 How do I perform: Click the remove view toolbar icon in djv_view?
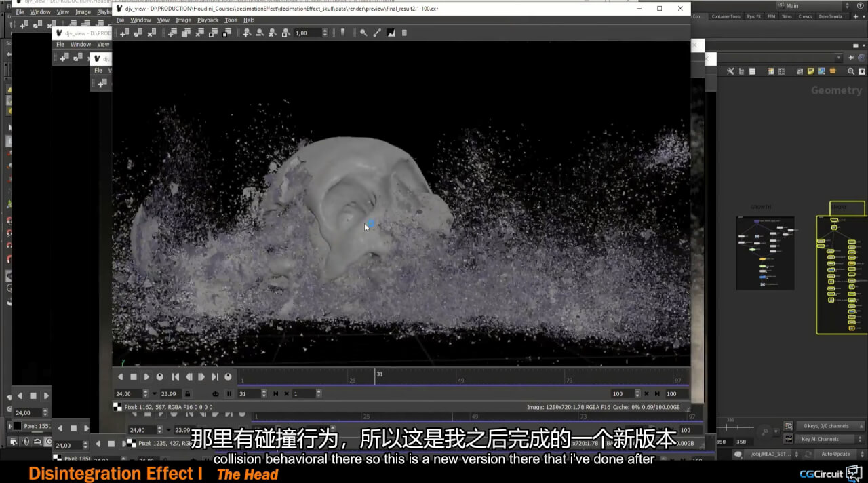tap(201, 33)
